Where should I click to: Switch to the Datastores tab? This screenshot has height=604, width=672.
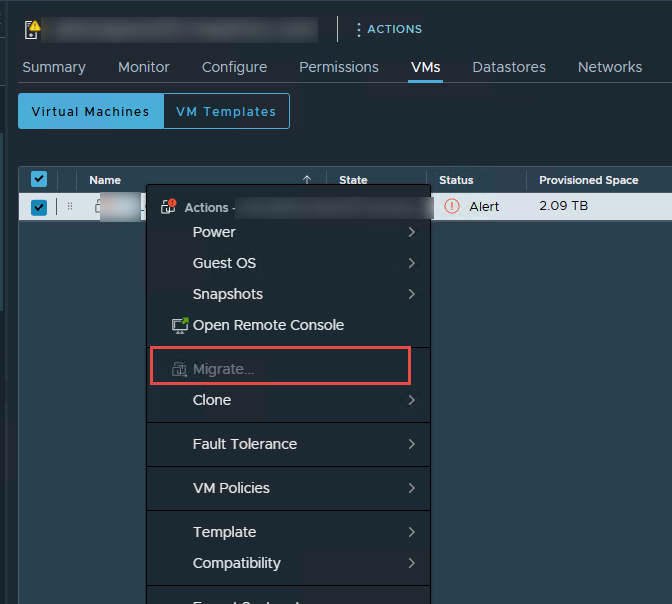pyautogui.click(x=509, y=67)
